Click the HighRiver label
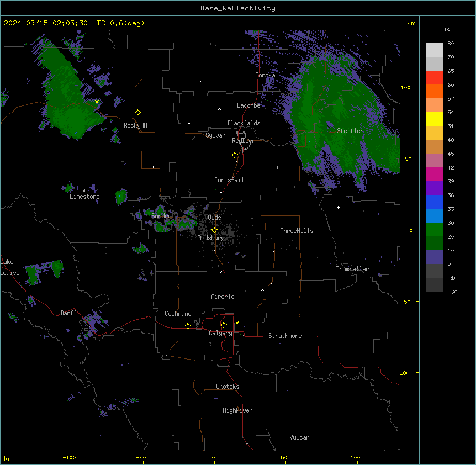476x465 pixels. (x=237, y=410)
